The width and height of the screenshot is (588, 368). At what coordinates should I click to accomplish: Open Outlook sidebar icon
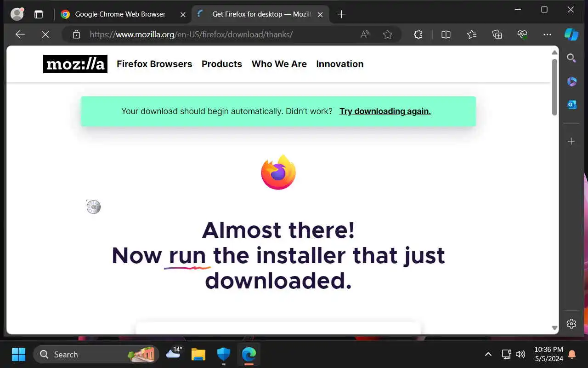pyautogui.click(x=571, y=105)
